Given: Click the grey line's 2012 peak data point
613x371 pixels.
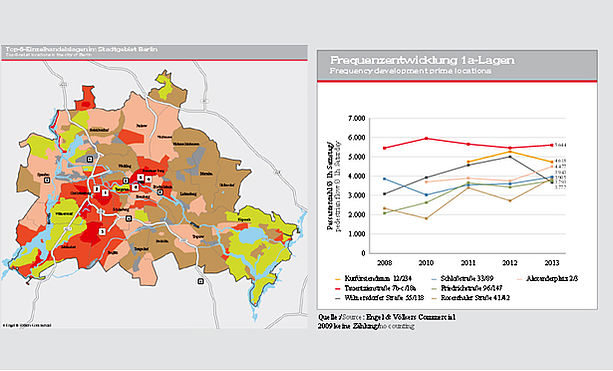Looking at the screenshot, I should 510,156.
